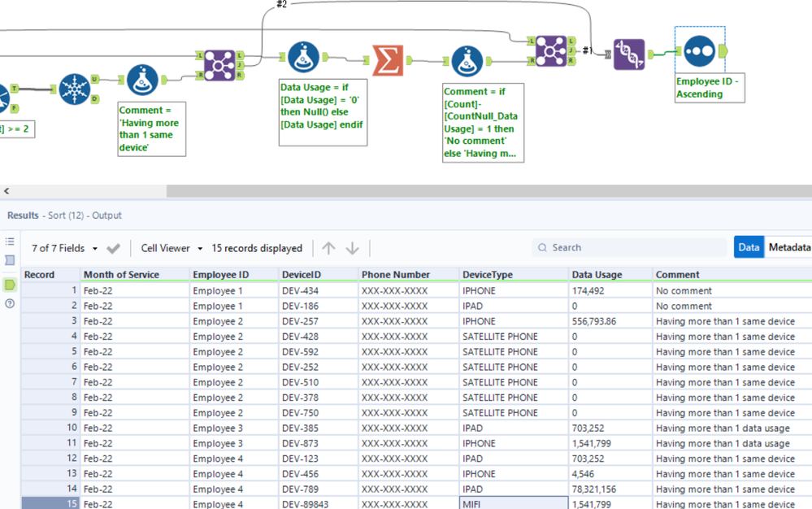Viewport: 812px width, 509px height.
Task: Click the Summarize tool sigma icon
Action: [x=388, y=60]
